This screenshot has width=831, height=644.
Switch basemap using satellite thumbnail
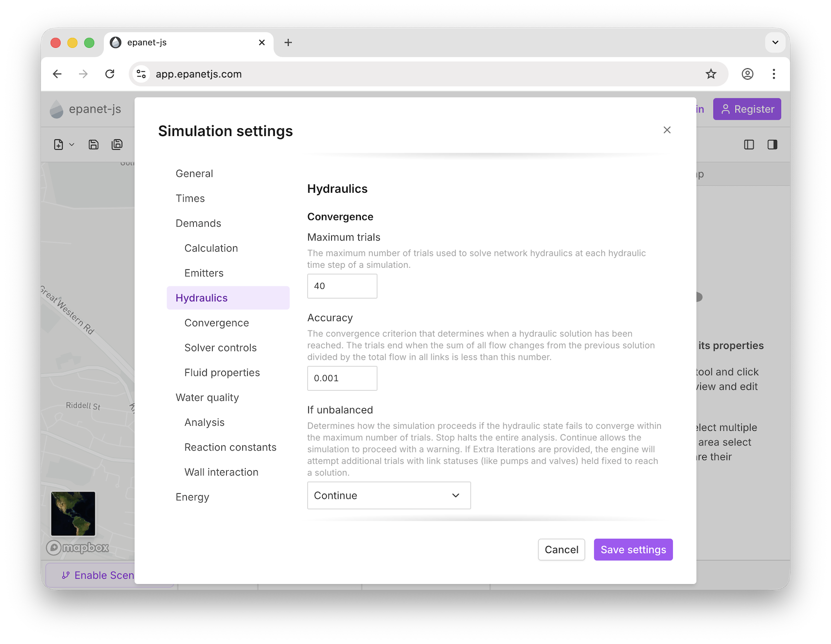[x=73, y=513]
